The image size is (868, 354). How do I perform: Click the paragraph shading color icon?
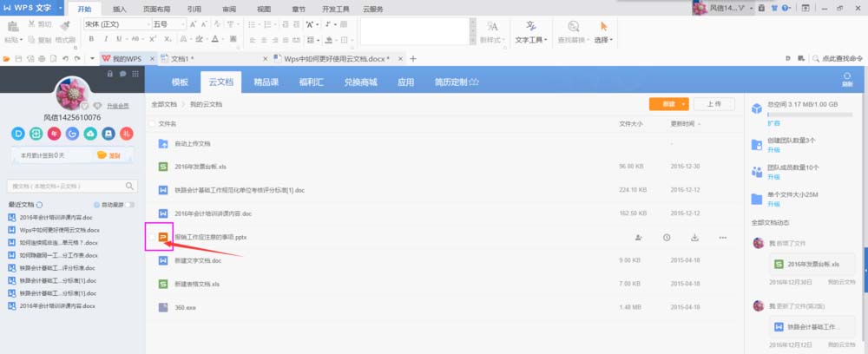[329, 40]
